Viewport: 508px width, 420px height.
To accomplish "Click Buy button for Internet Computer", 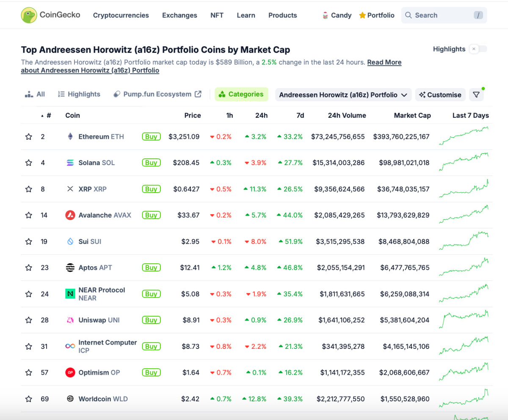I will tap(151, 346).
